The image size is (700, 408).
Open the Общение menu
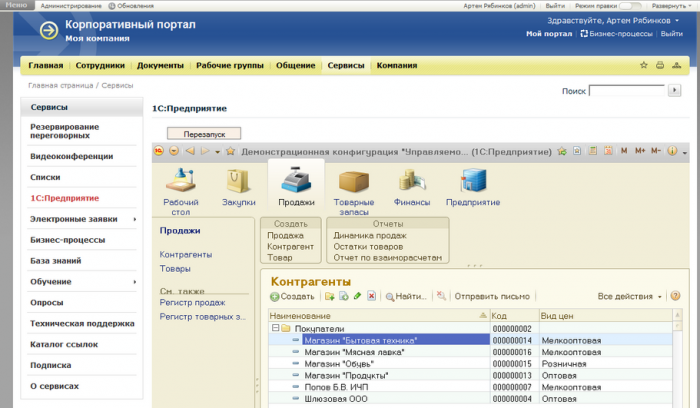click(x=296, y=65)
